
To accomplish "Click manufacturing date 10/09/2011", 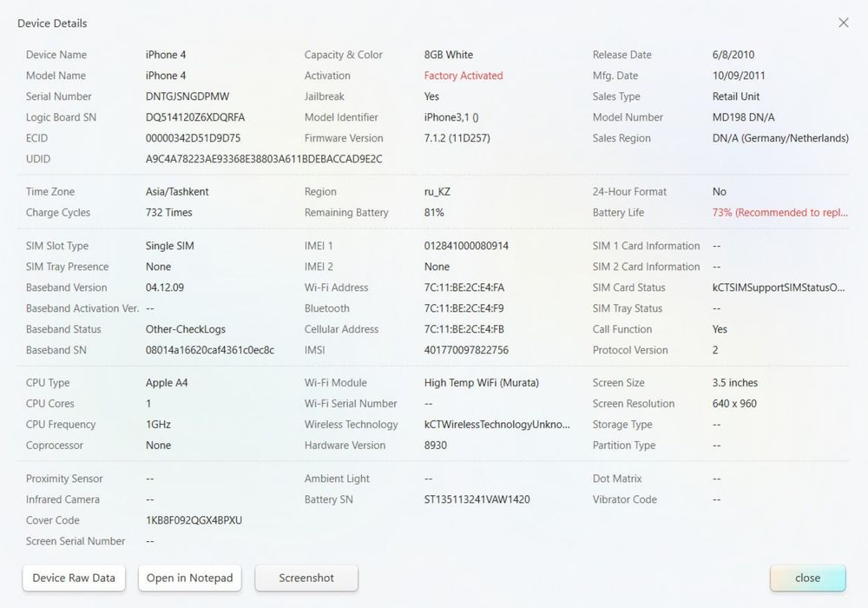I will click(x=739, y=76).
